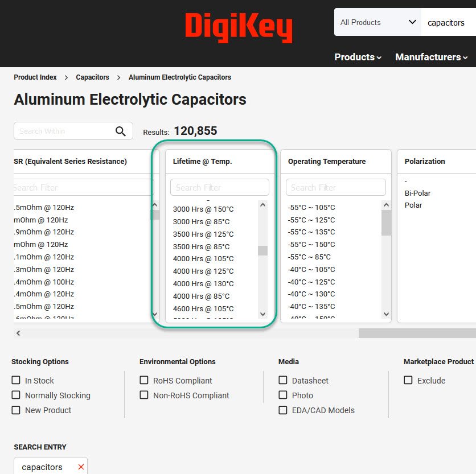Click Aluminum Electrolytic Capacitors breadcrumb
This screenshot has height=474, width=476.
pos(180,77)
